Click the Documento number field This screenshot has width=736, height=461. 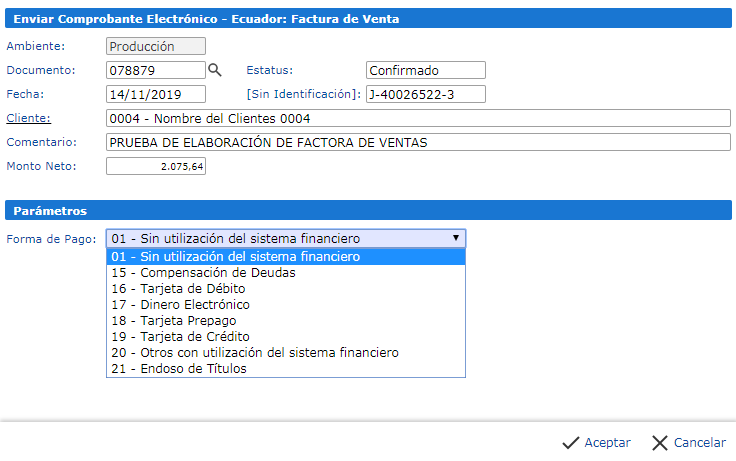point(155,70)
